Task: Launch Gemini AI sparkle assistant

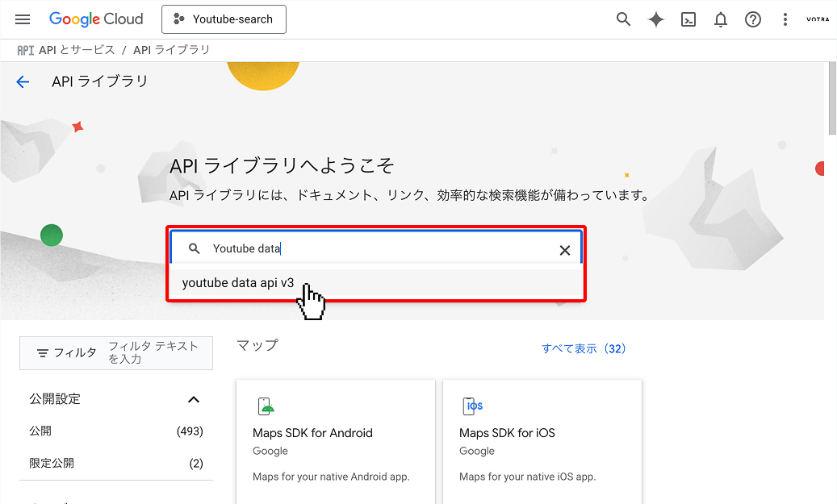Action: click(x=655, y=19)
